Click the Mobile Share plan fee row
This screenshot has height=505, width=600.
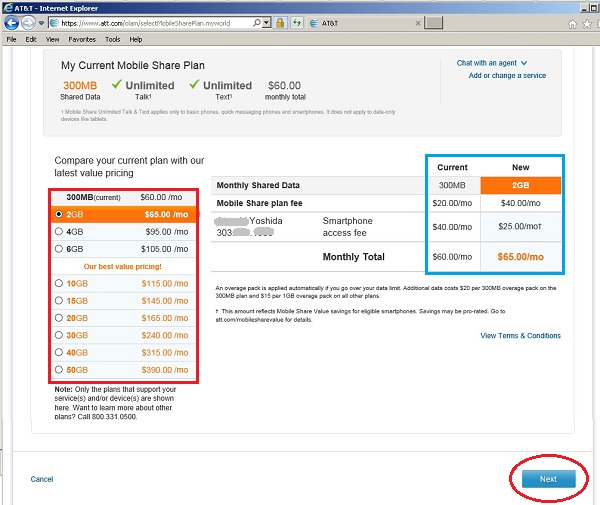(x=386, y=203)
